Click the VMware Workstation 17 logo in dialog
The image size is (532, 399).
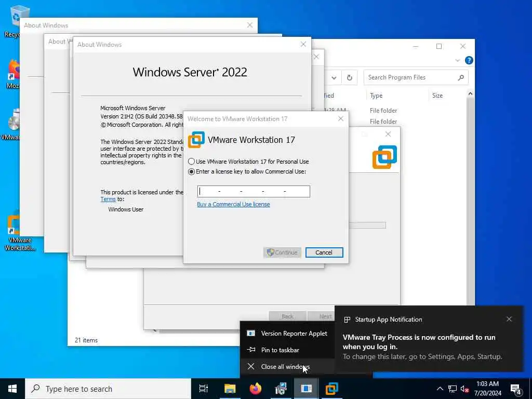coord(196,139)
